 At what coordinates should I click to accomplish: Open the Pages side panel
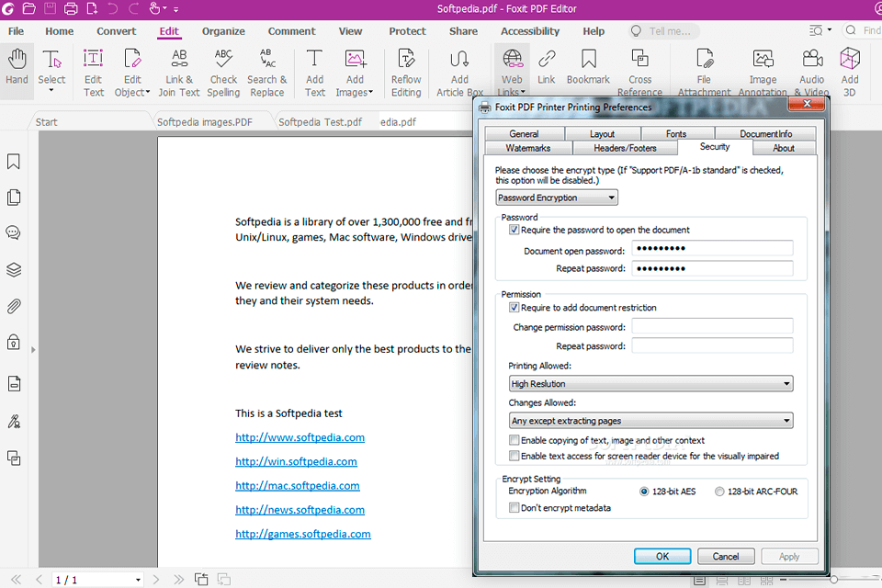(x=14, y=198)
